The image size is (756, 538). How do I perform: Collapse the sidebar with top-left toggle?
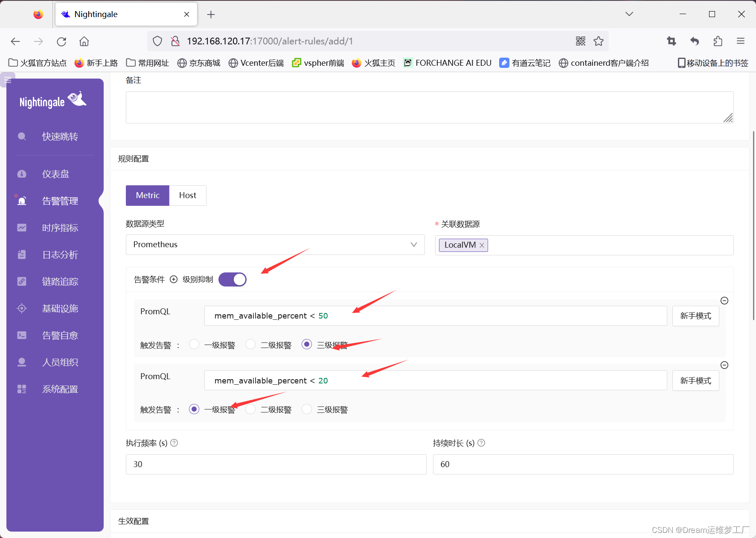[x=8, y=80]
